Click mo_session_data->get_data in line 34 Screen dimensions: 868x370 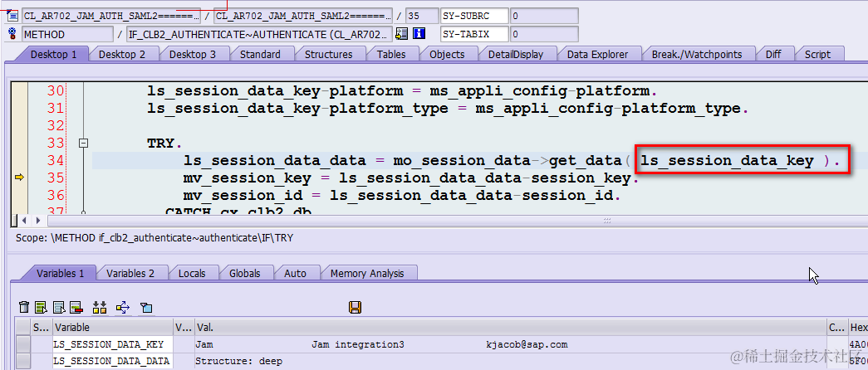[x=508, y=161]
